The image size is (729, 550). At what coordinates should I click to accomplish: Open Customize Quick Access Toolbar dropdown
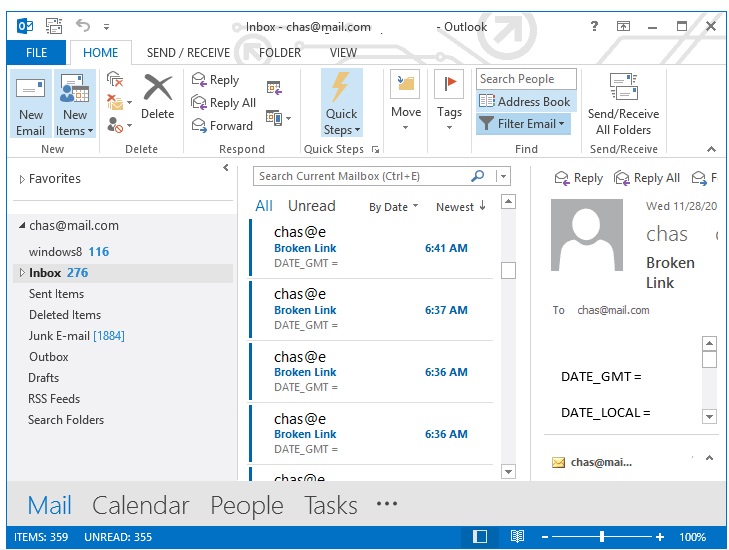point(106,27)
